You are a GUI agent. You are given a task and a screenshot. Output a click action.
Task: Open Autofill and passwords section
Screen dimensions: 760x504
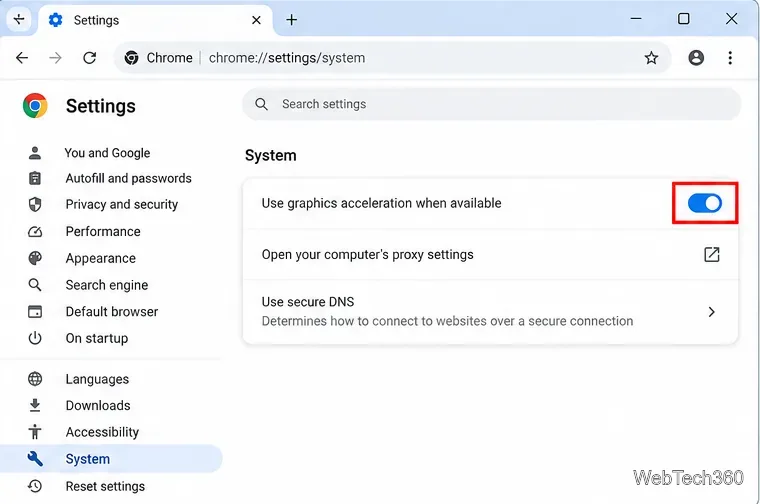[x=128, y=178]
